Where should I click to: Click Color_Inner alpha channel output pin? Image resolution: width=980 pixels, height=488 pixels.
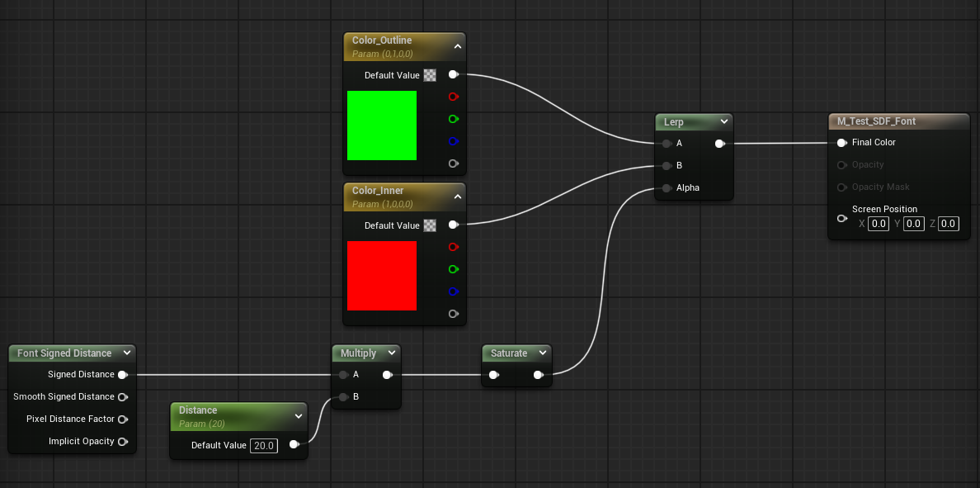[x=453, y=314]
